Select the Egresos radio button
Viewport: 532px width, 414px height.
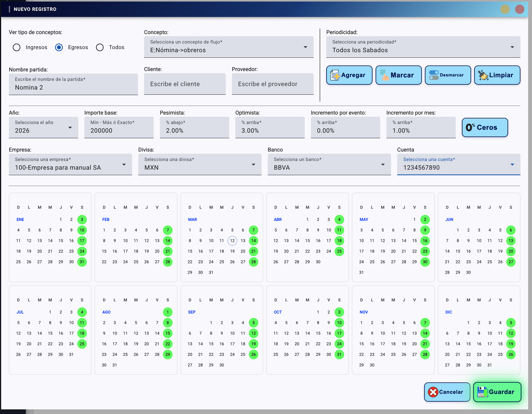click(x=59, y=47)
